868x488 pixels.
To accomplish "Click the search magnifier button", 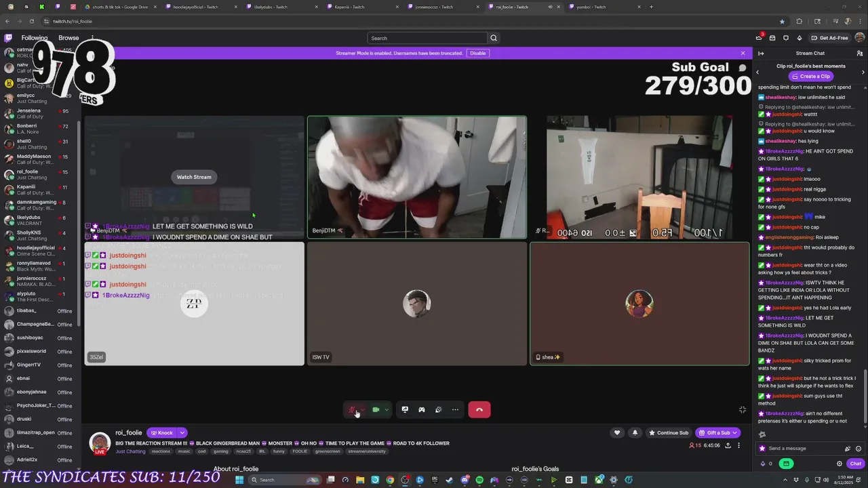I will point(494,38).
